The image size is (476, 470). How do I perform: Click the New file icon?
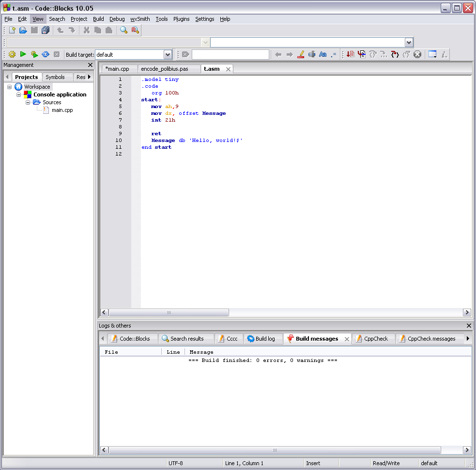pyautogui.click(x=12, y=30)
